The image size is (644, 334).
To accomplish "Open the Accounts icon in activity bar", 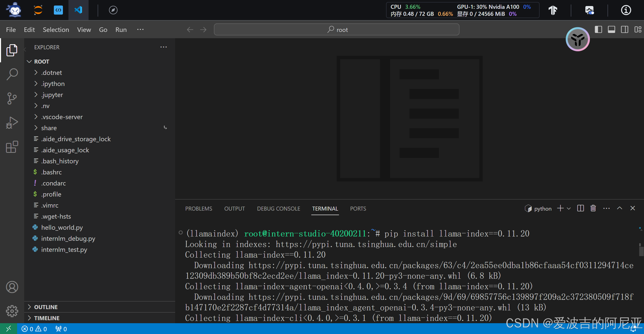I will [12, 287].
